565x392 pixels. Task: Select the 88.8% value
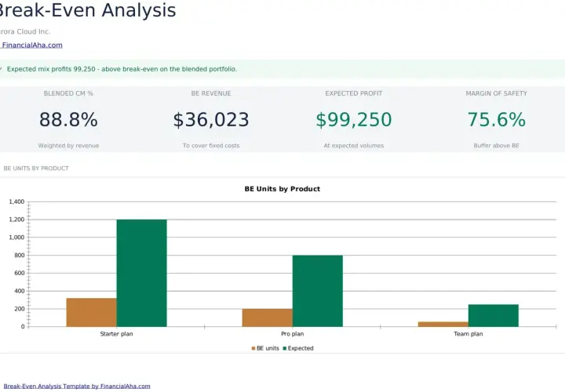pos(68,119)
